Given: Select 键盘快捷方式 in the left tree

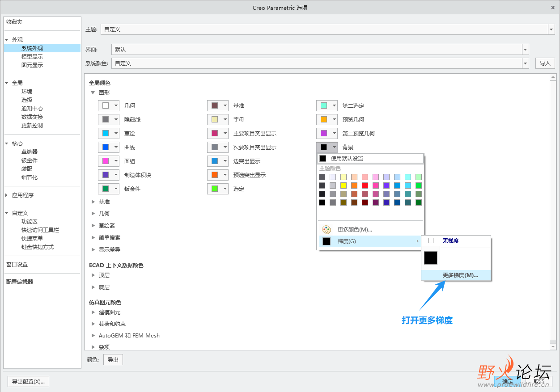Looking at the screenshot, I should (38, 247).
